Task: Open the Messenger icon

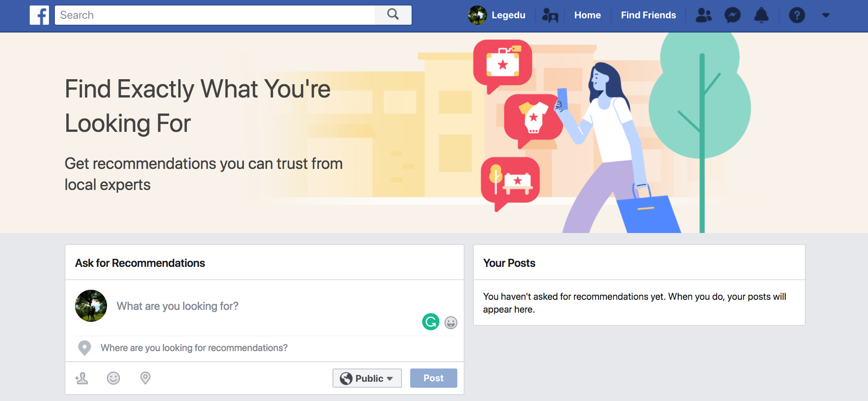Action: [x=733, y=15]
